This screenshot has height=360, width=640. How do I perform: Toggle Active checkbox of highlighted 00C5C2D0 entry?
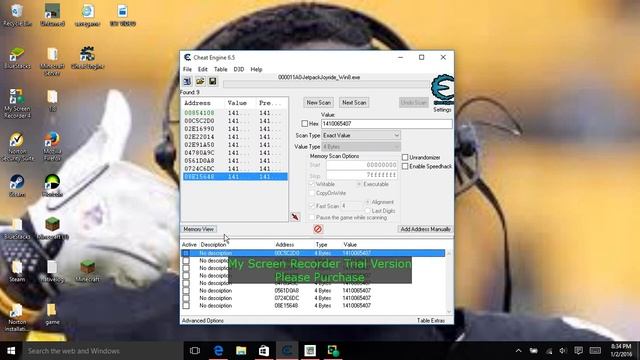(186, 253)
